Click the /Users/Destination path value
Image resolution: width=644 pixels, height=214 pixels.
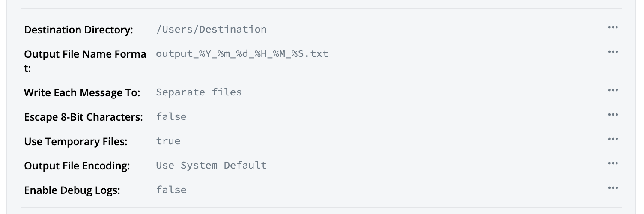(x=211, y=29)
